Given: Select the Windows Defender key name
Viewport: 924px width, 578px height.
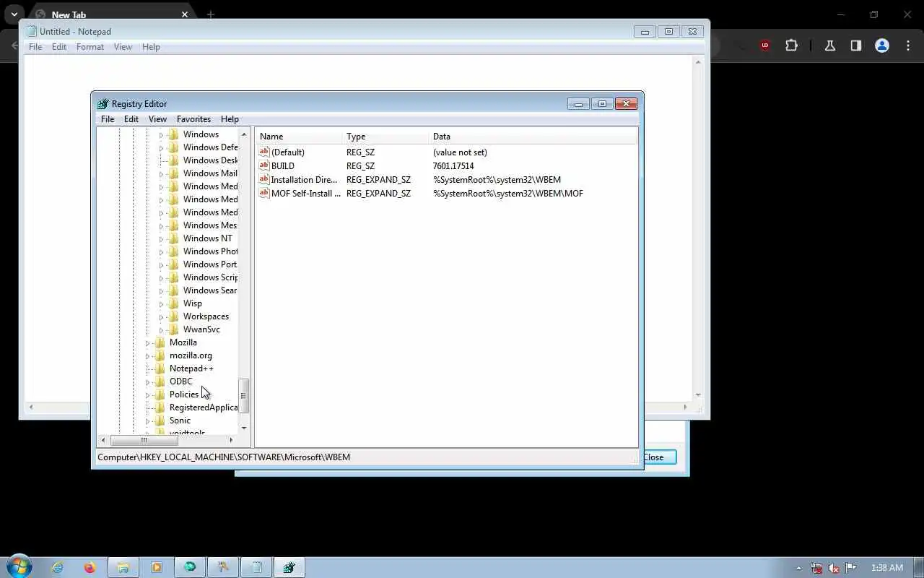Looking at the screenshot, I should tap(210, 147).
